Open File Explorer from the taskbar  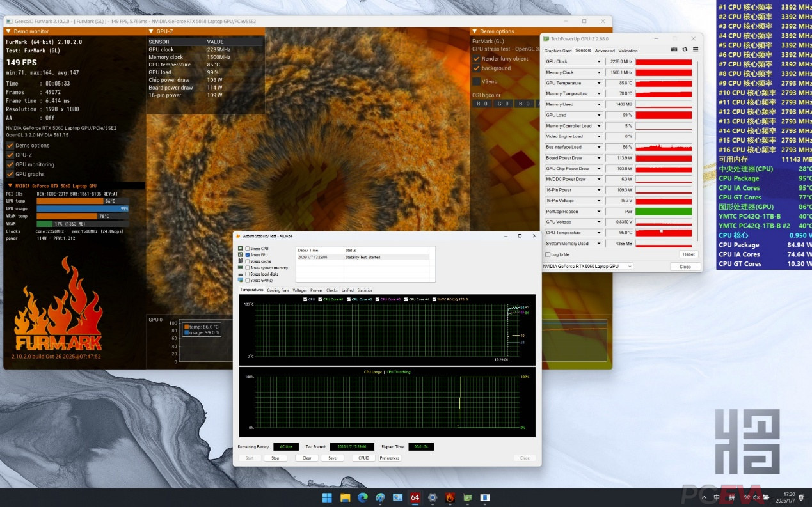346,497
